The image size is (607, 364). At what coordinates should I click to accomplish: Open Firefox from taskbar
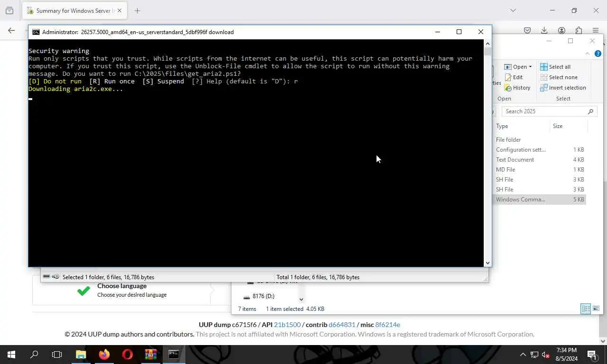(x=104, y=355)
